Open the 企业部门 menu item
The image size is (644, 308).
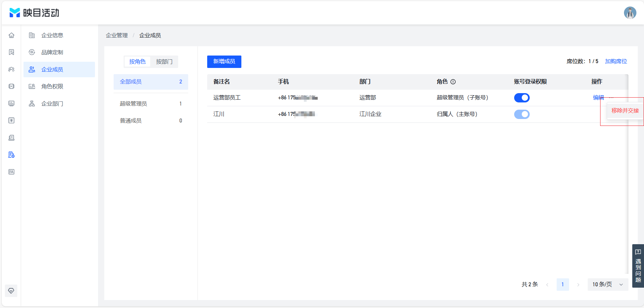pyautogui.click(x=59, y=103)
